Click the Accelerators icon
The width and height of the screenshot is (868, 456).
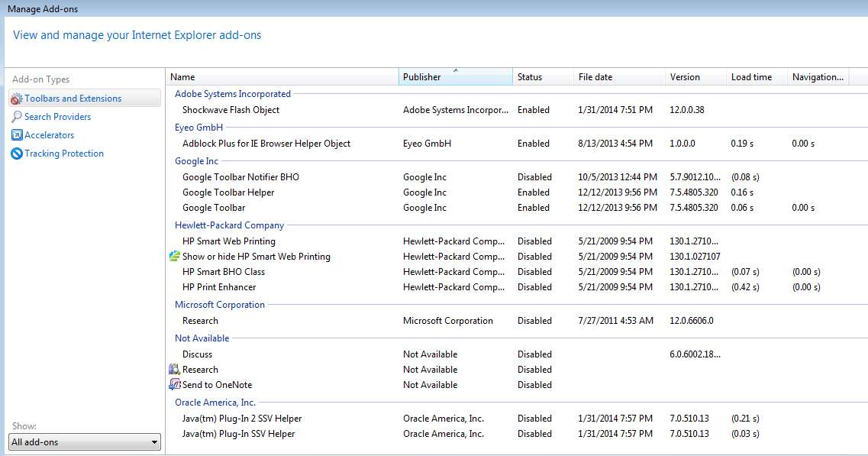coord(17,135)
